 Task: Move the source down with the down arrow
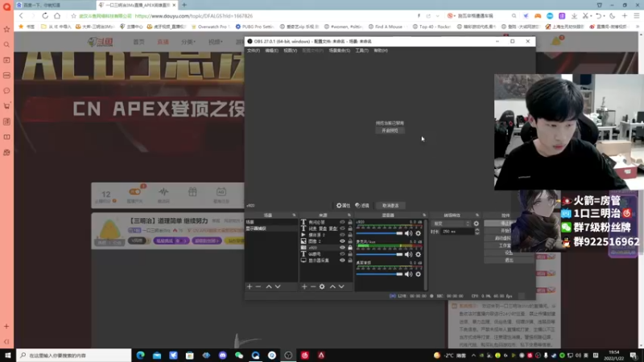click(341, 286)
